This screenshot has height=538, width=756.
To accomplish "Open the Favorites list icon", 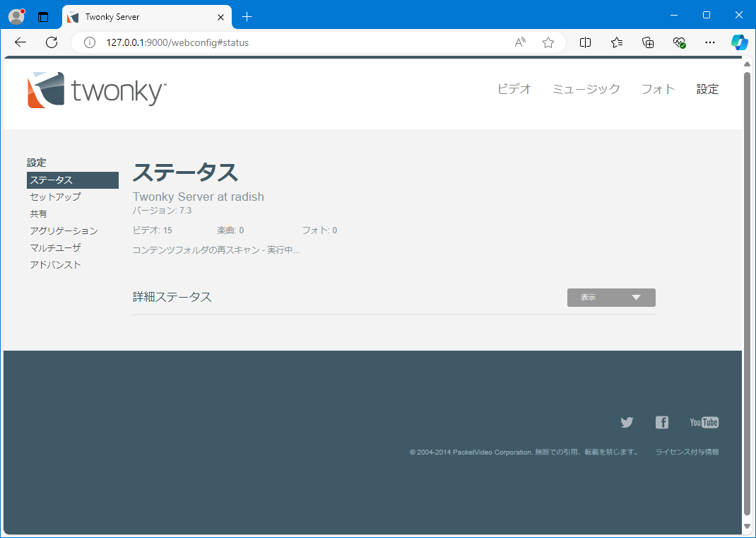I will 617,42.
